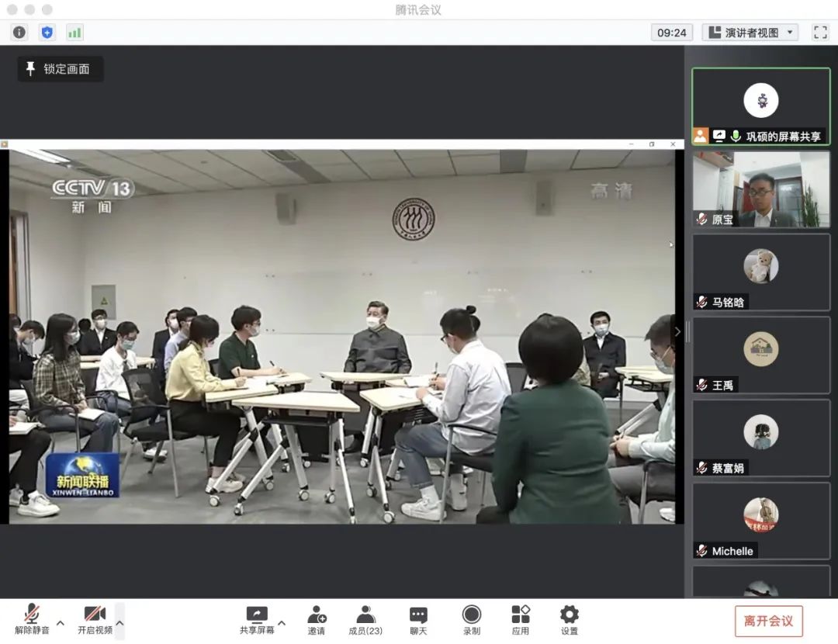This screenshot has width=838, height=644.
Task: Open the 演讲者视图 layout dropdown
Action: tap(750, 33)
